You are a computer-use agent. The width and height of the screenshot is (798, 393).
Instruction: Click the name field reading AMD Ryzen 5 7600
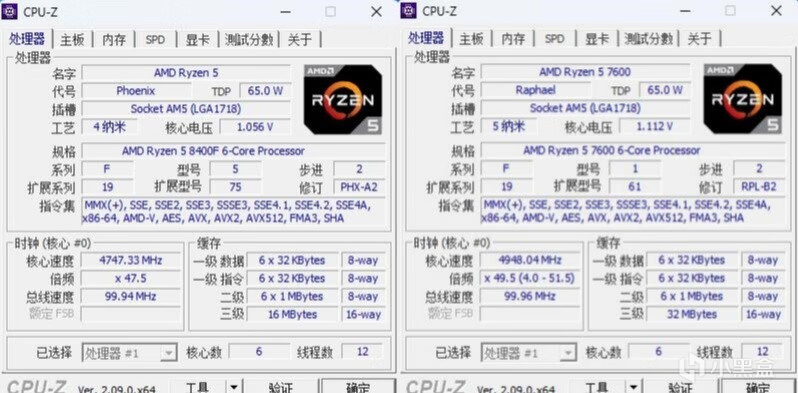(x=585, y=72)
